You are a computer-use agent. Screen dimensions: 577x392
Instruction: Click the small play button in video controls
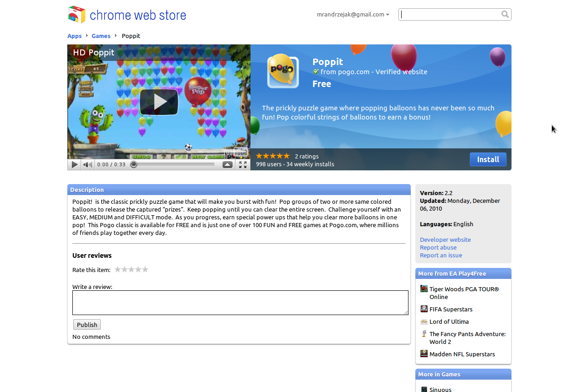74,164
